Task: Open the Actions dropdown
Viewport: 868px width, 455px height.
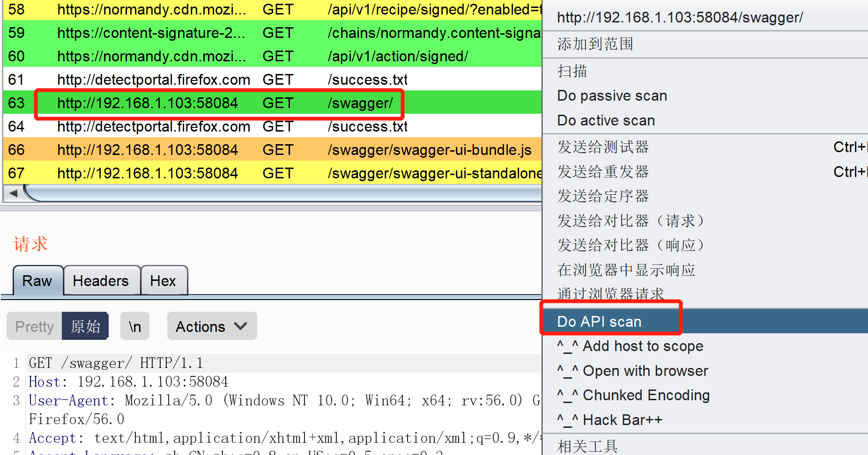Action: pyautogui.click(x=212, y=326)
